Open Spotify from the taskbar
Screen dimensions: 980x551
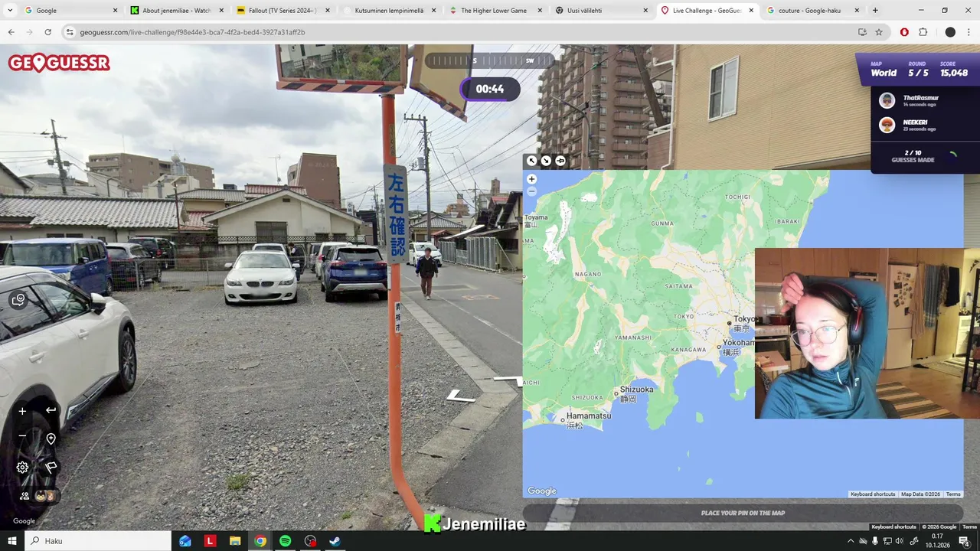click(x=285, y=541)
